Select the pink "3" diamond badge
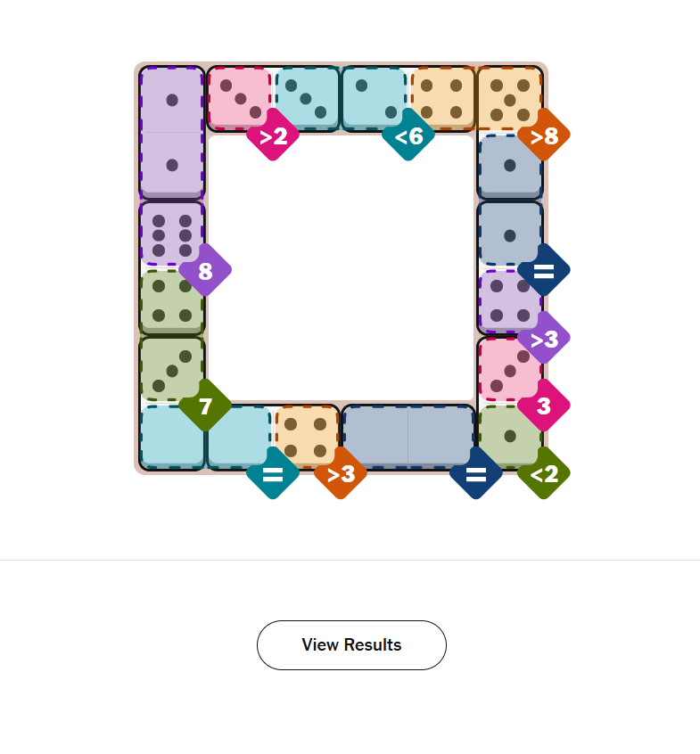The width and height of the screenshot is (700, 754). [x=543, y=406]
